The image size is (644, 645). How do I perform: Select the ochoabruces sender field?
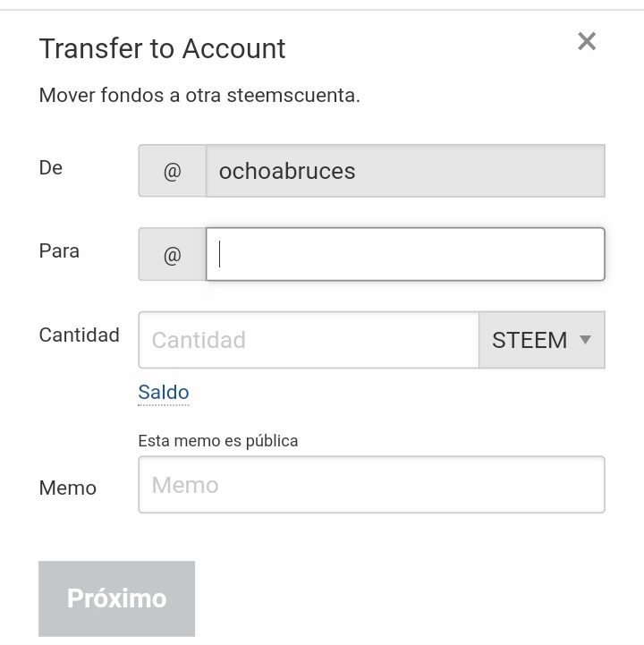tap(405, 171)
